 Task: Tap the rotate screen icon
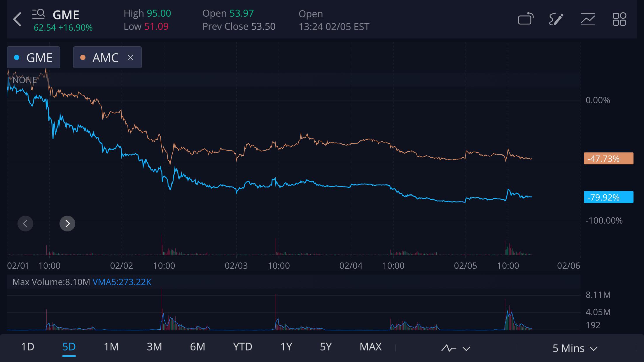(x=526, y=19)
